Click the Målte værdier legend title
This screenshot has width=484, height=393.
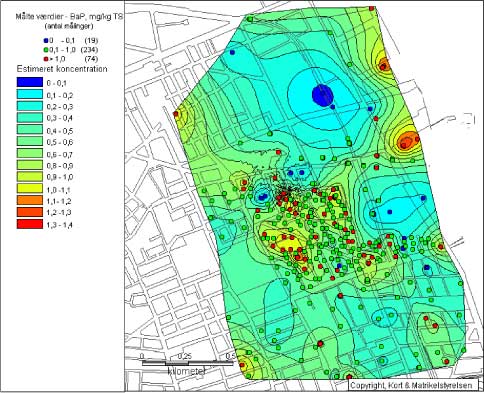tap(69, 17)
